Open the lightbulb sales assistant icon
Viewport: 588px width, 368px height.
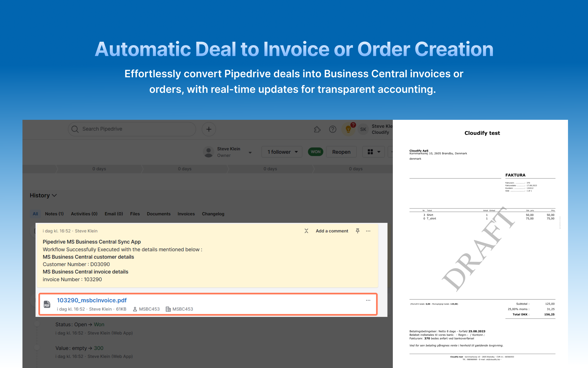pyautogui.click(x=348, y=129)
